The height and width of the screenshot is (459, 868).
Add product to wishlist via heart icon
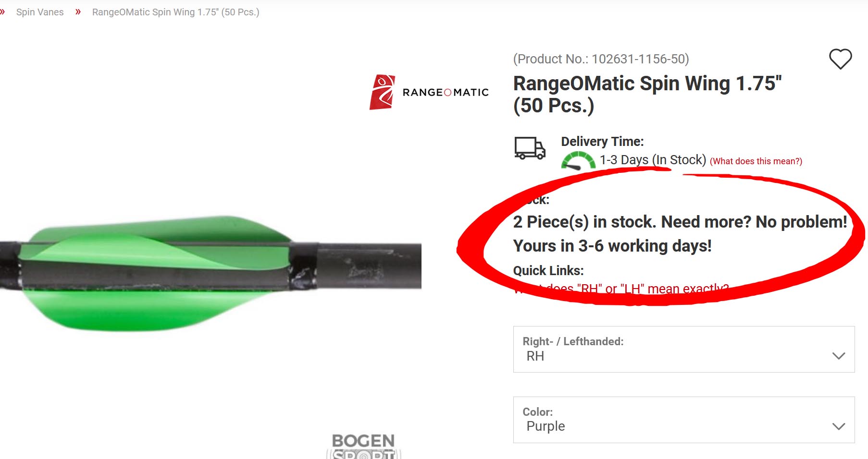pos(840,59)
